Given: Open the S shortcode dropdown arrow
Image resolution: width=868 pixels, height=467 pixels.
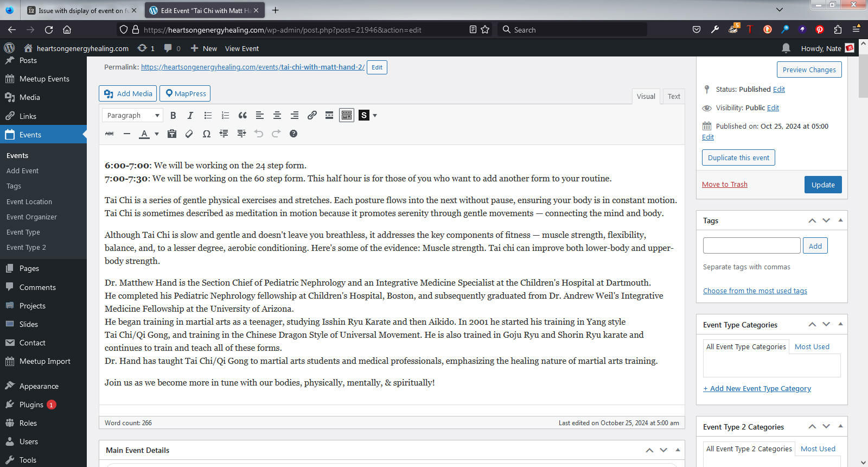Looking at the screenshot, I should 375,115.
